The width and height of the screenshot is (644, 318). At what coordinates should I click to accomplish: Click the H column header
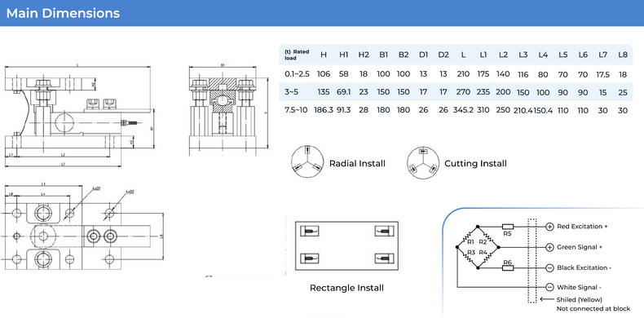324,55
